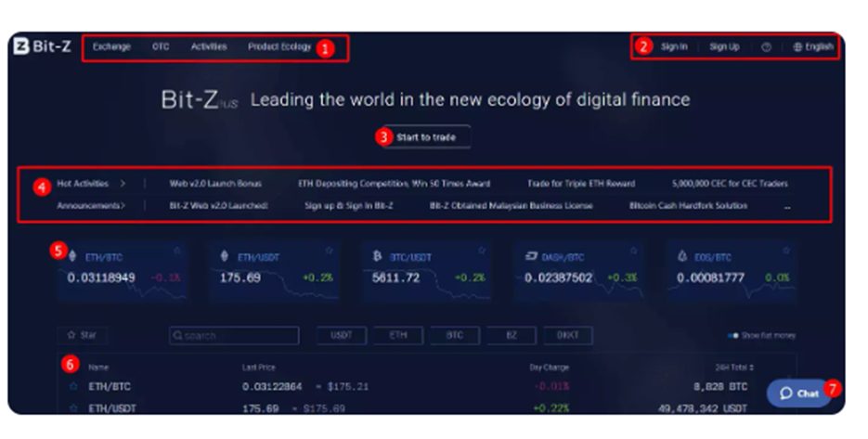
Task: Click the EOS icon on EOS/BTC card
Action: point(682,256)
